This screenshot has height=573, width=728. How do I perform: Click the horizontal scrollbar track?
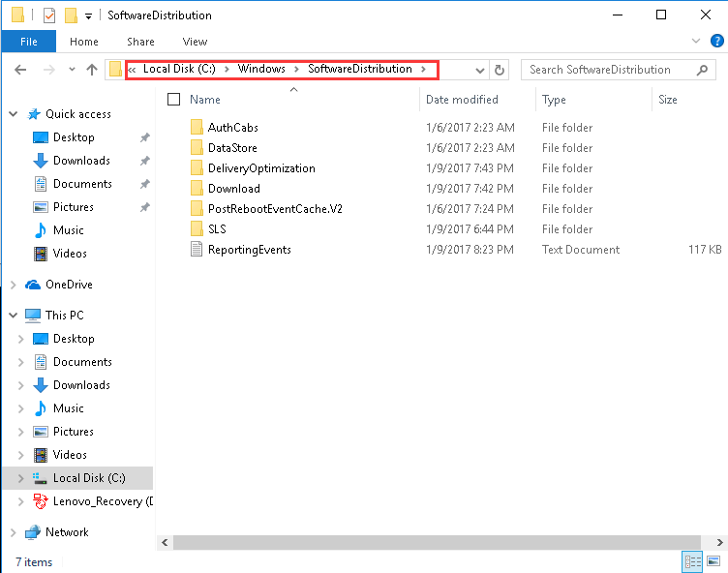[437, 542]
